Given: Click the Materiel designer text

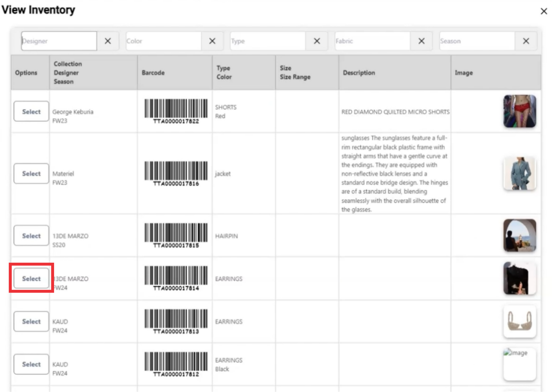Looking at the screenshot, I should click(x=63, y=174).
